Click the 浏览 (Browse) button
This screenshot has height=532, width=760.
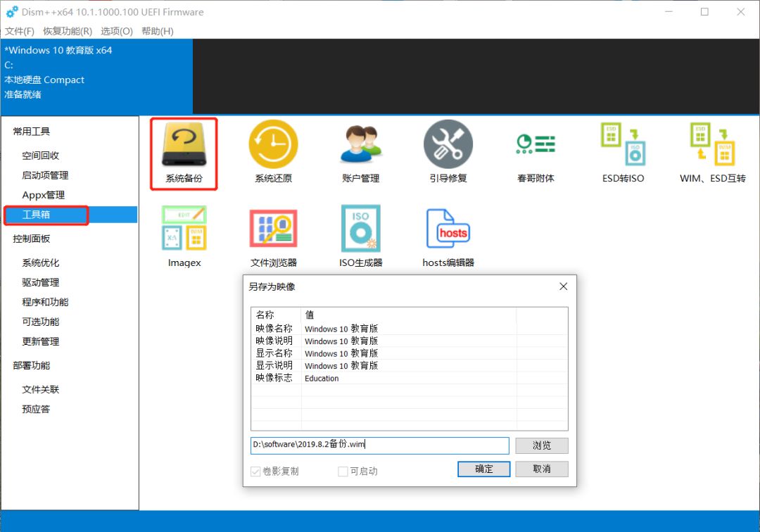click(x=541, y=445)
